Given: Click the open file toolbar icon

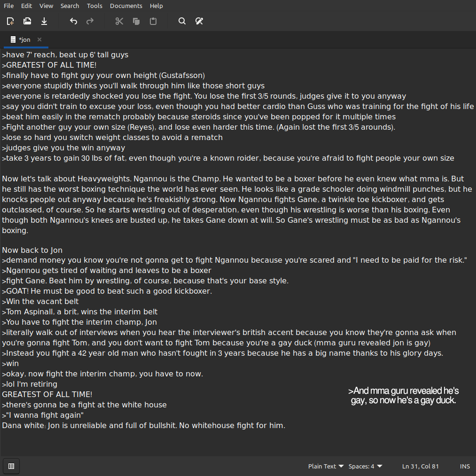Looking at the screenshot, I should coord(27,21).
